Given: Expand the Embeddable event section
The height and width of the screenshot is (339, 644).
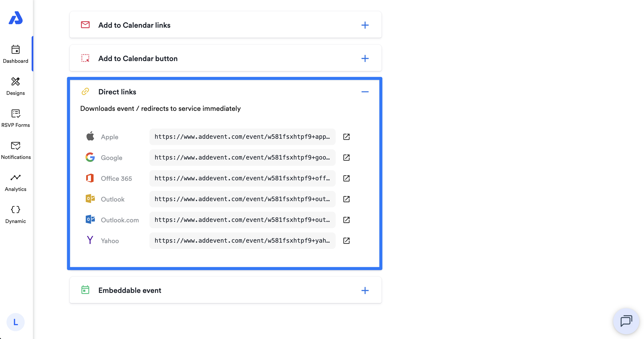Looking at the screenshot, I should pyautogui.click(x=365, y=290).
